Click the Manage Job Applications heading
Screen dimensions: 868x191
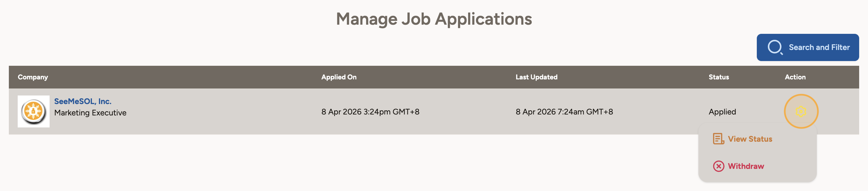click(x=434, y=19)
